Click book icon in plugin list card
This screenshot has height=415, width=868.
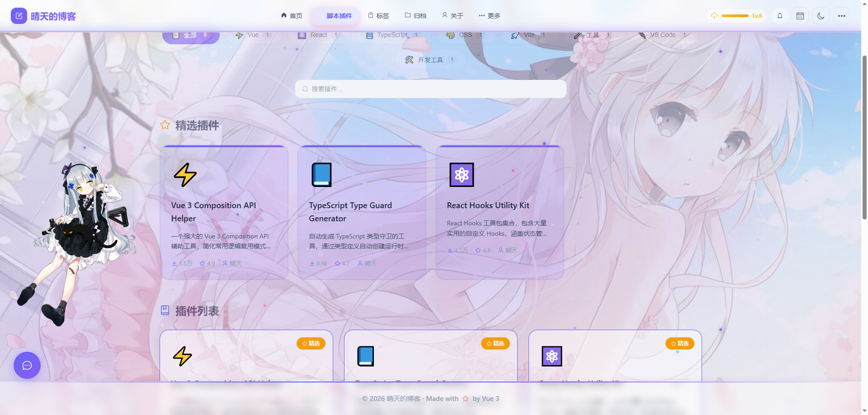point(366,356)
